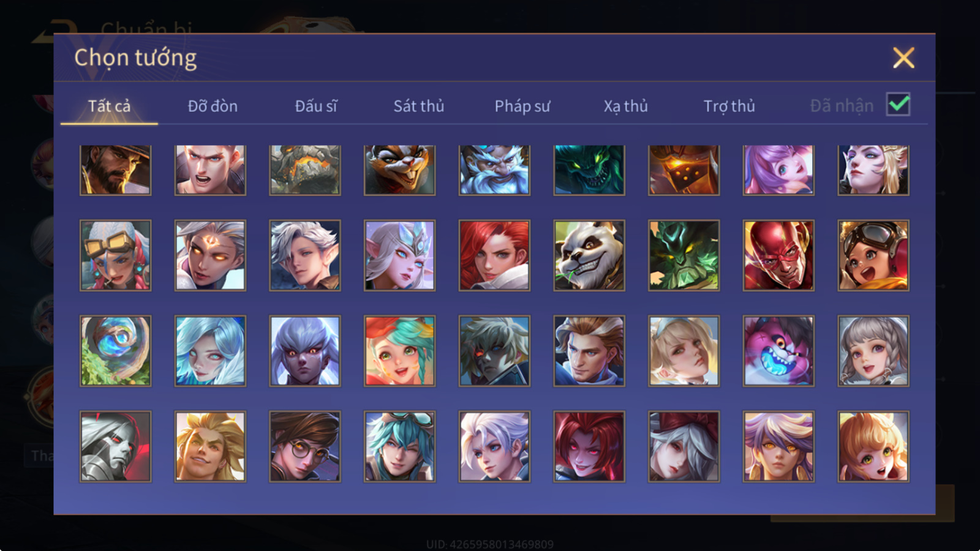
Task: Choose the aviator-goggles girl hero
Action: pos(873,255)
